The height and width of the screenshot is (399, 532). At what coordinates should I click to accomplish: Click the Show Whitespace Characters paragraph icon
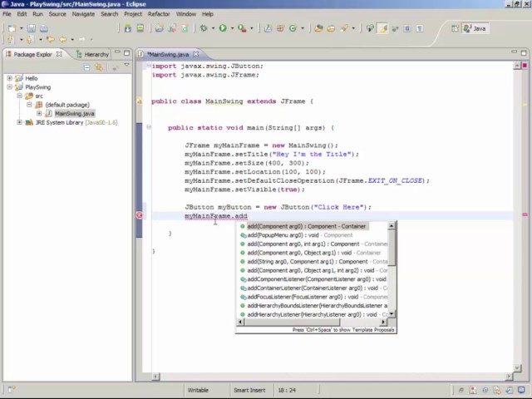pyautogui.click(x=420, y=28)
